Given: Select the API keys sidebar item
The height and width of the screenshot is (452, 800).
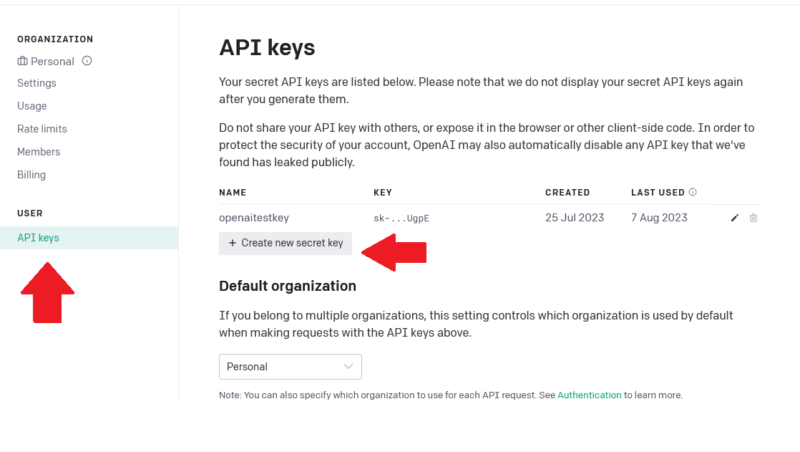Looking at the screenshot, I should pos(89,238).
